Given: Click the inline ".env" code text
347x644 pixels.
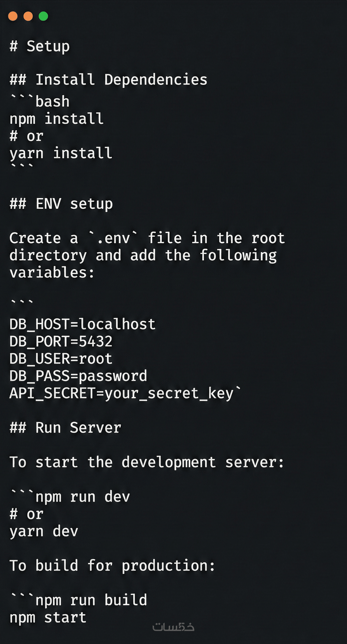Looking at the screenshot, I should tap(113, 238).
